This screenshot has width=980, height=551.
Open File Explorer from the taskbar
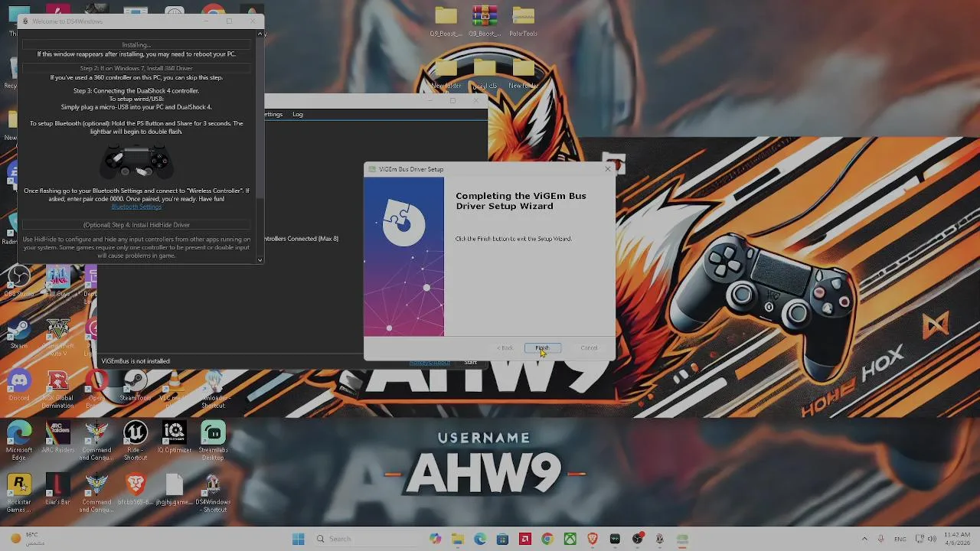pyautogui.click(x=458, y=539)
